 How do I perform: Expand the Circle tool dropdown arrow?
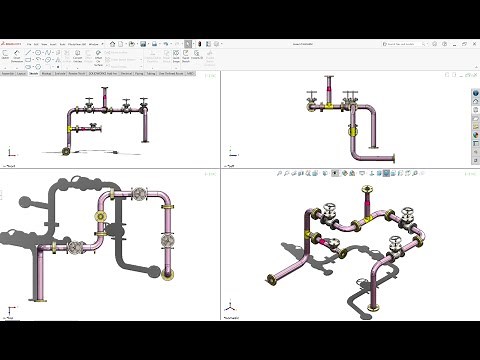pos(43,52)
